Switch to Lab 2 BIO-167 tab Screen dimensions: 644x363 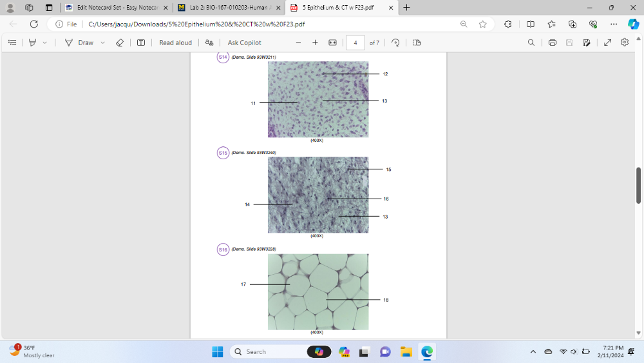[229, 8]
